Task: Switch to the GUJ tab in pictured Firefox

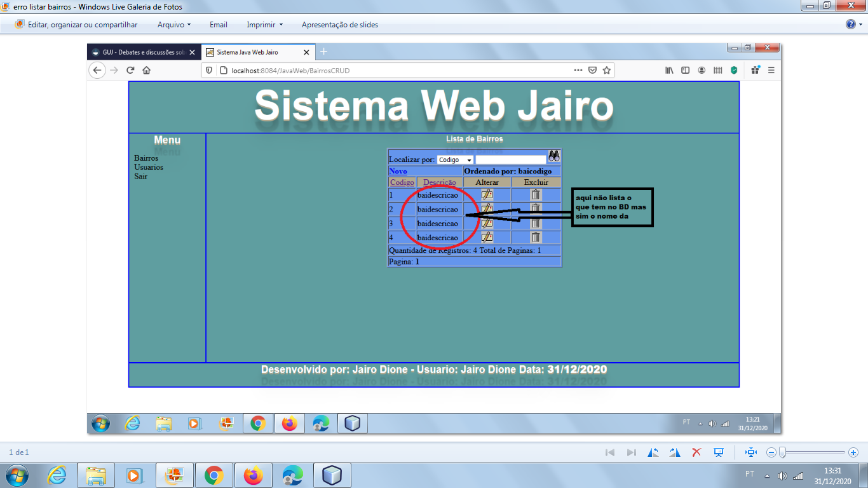Action: [x=144, y=52]
